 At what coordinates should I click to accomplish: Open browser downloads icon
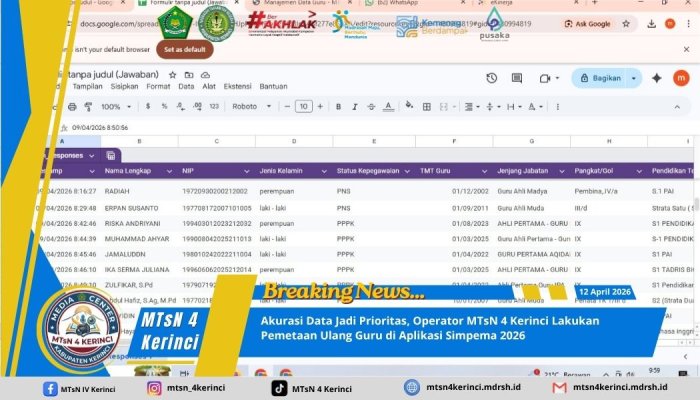tap(651, 24)
